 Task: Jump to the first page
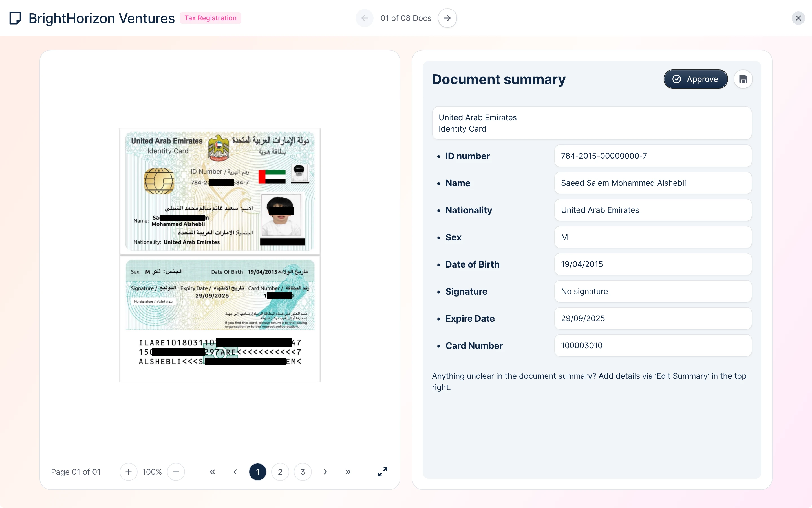212,472
